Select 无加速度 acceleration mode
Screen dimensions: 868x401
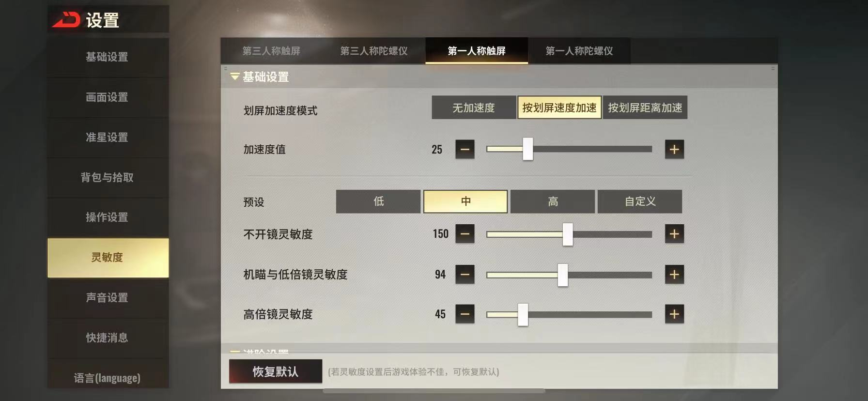point(474,108)
